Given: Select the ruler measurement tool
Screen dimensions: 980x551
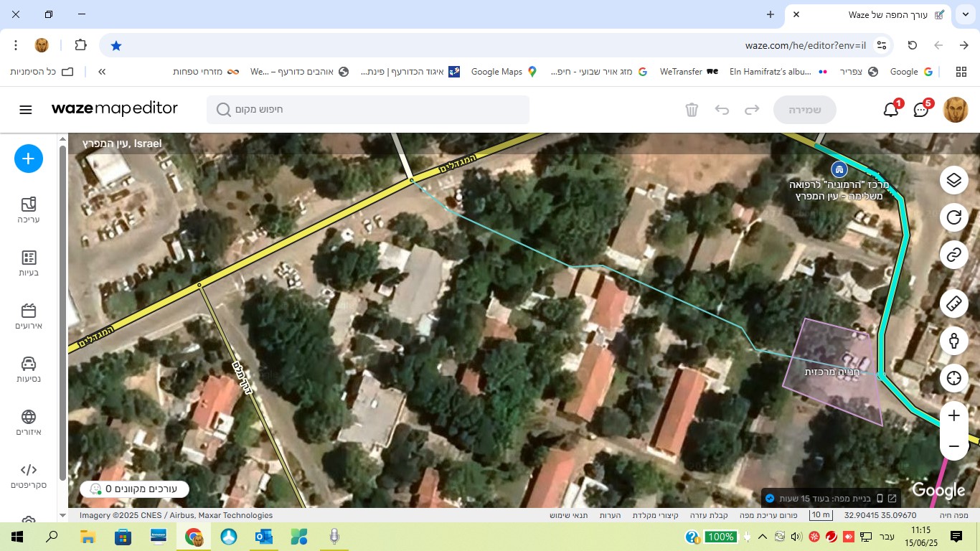Looking at the screenshot, I should pos(953,303).
